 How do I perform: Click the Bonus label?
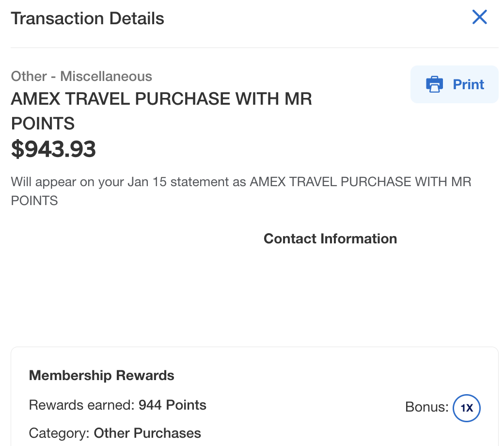coord(426,407)
